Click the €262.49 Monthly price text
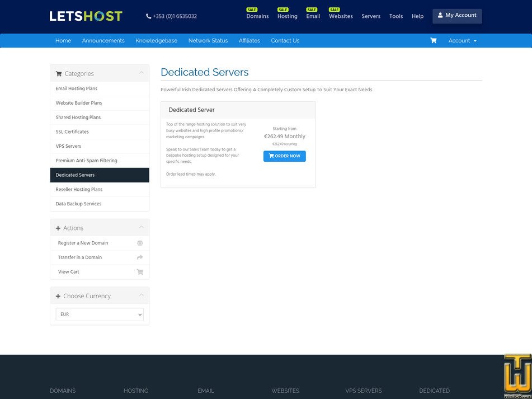Viewport: 532px width, 399px height. click(x=284, y=137)
